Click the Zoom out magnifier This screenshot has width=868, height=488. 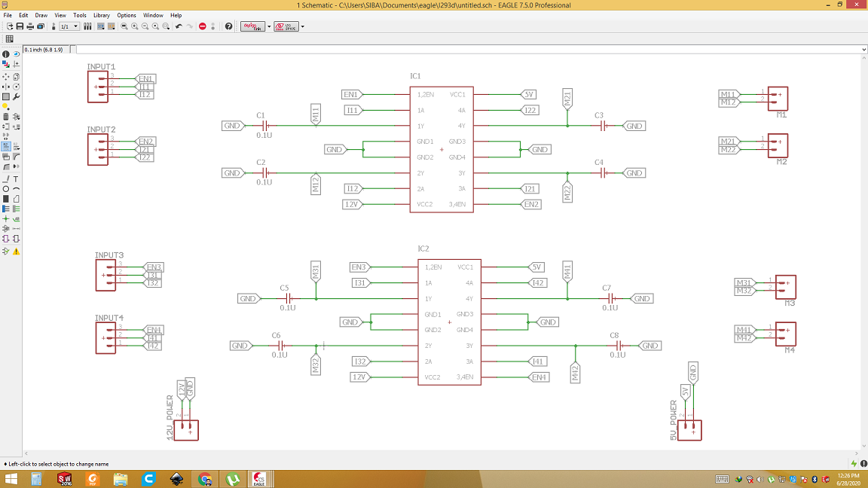(x=145, y=26)
